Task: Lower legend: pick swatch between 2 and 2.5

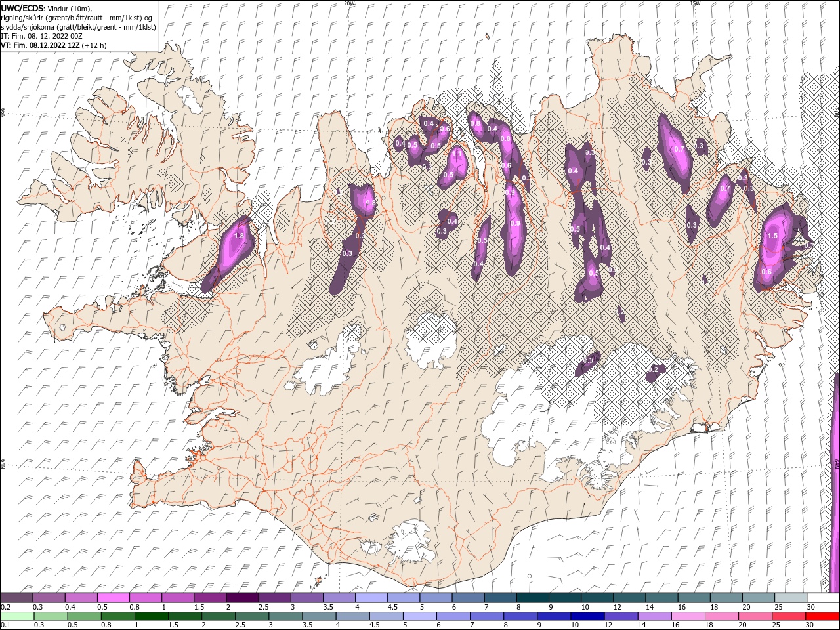Action: [x=219, y=616]
